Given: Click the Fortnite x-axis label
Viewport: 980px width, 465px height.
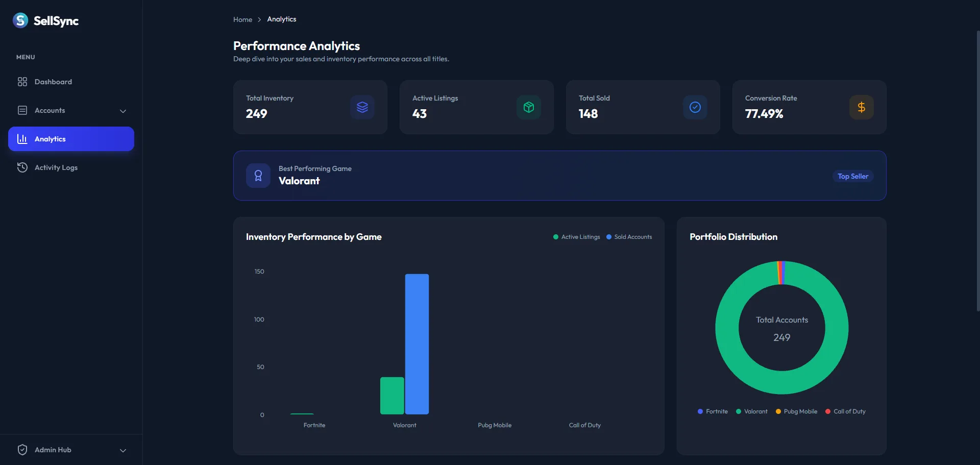Looking at the screenshot, I should [314, 425].
